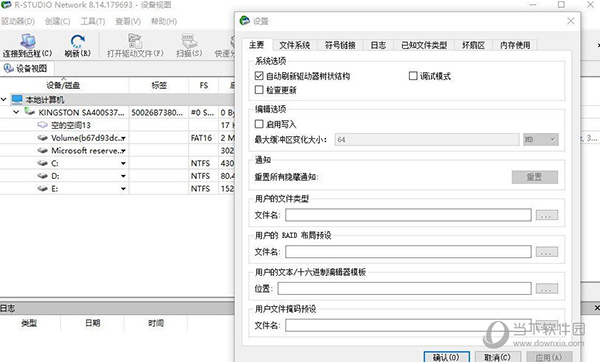Click the Open Drive Files toolbar icon

point(135,41)
